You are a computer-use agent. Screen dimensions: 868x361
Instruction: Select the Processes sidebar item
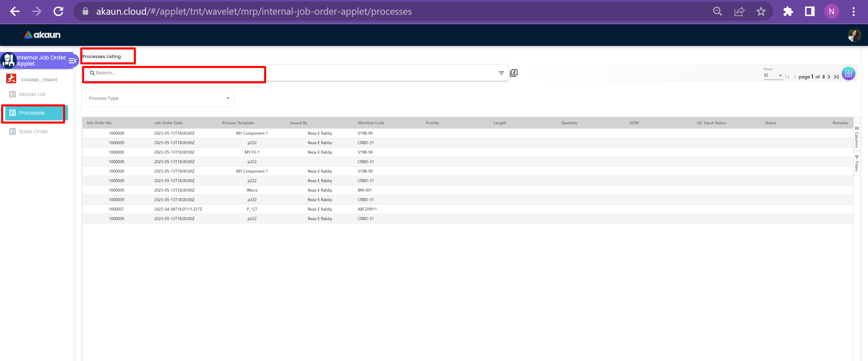click(x=32, y=113)
